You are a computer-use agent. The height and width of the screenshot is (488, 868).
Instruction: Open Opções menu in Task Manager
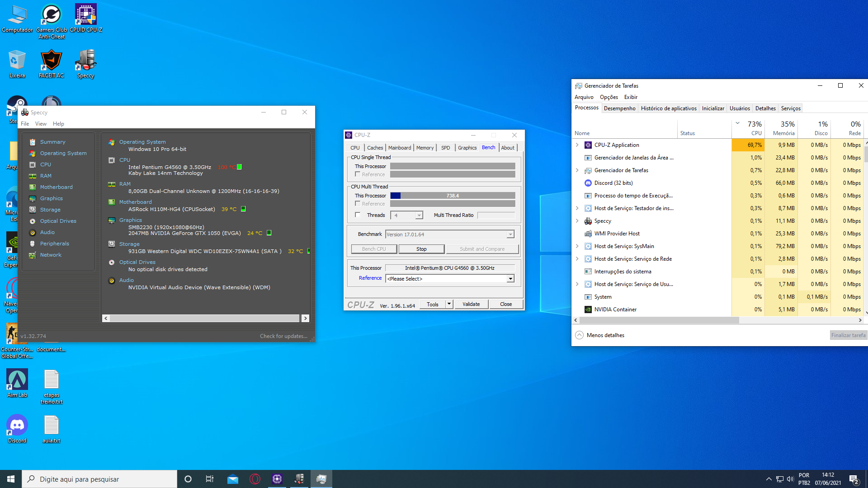coord(609,97)
